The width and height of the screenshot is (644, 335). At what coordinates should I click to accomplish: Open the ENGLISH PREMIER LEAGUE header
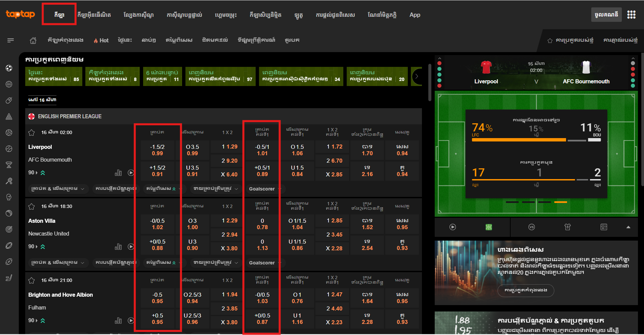223,116
